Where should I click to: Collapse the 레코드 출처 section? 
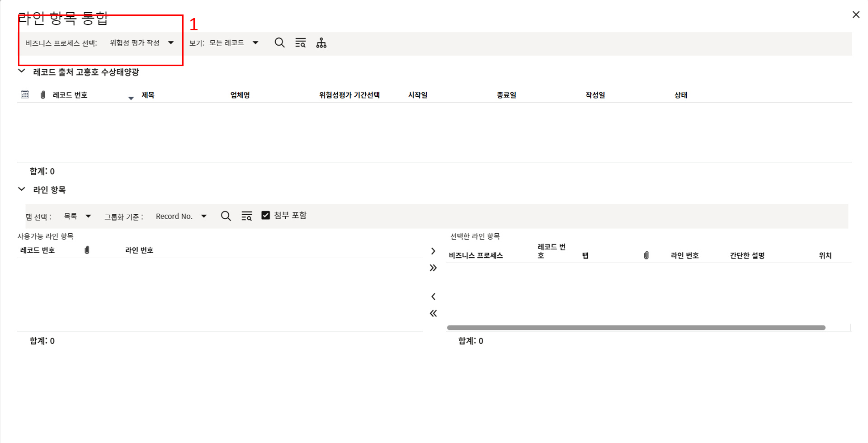tap(21, 71)
